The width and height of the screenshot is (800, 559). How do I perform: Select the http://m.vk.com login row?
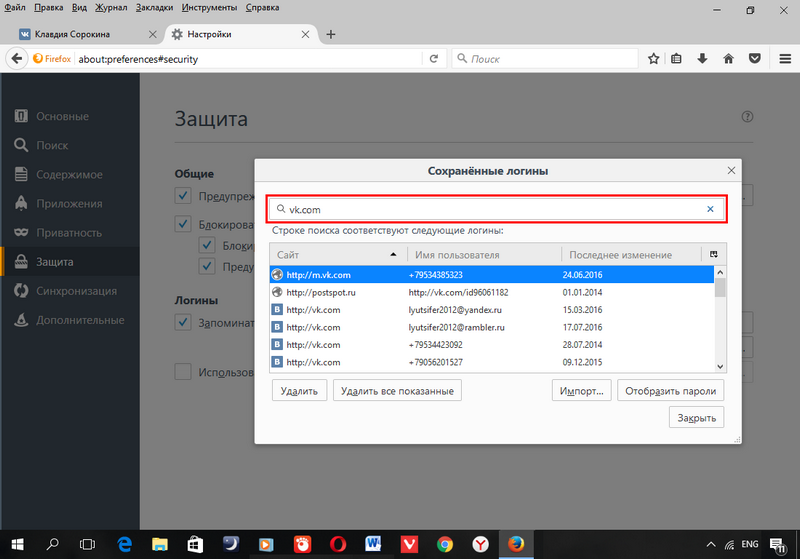pos(492,274)
